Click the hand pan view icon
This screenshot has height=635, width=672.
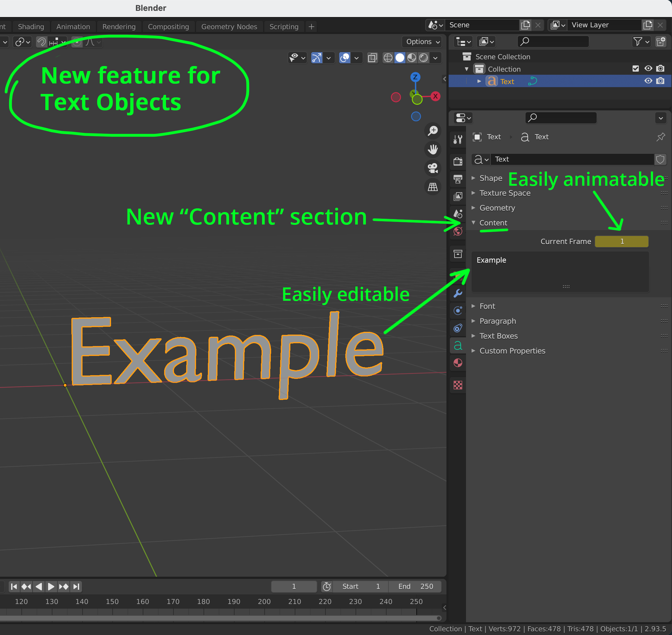433,149
